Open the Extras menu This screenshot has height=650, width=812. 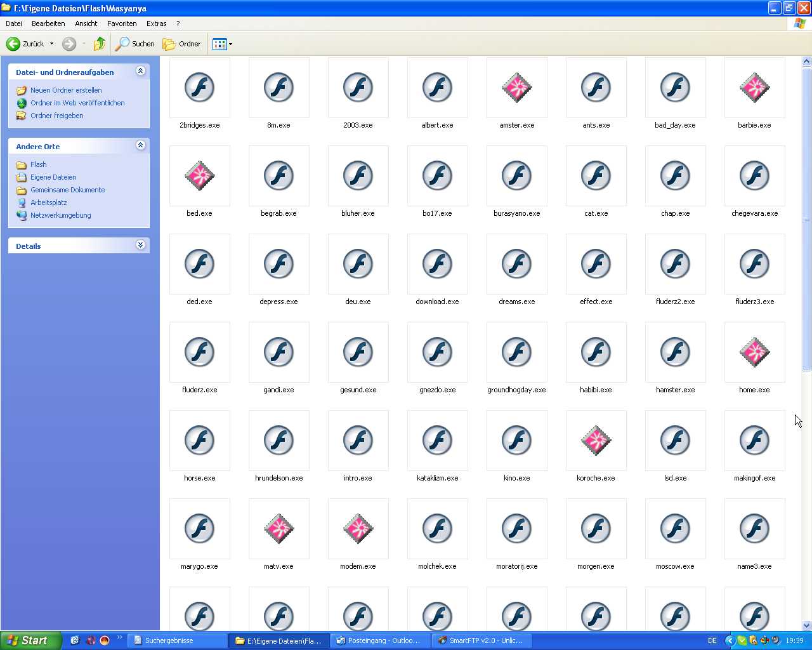click(x=157, y=23)
